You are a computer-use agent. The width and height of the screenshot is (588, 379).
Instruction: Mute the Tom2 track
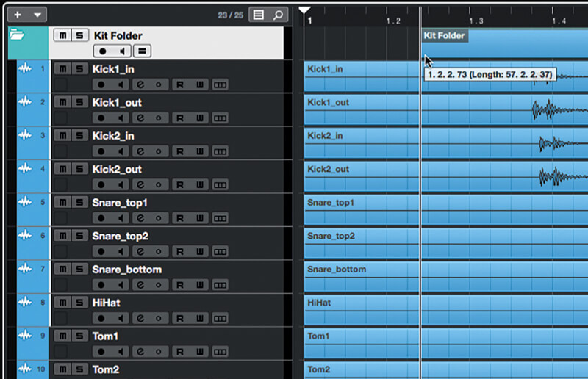coord(62,369)
